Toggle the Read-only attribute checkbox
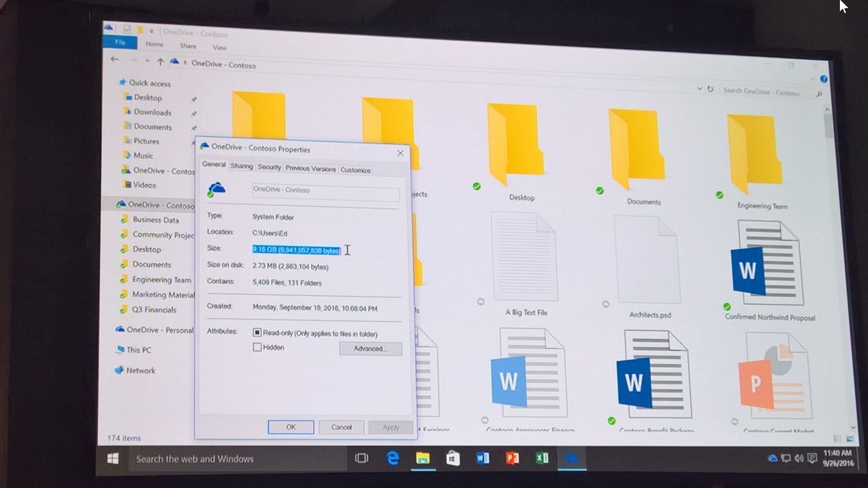Image resolution: width=868 pixels, height=488 pixels. 257,332
